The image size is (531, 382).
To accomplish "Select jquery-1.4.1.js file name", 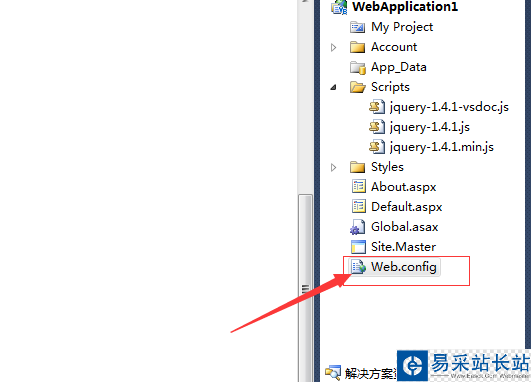I will click(x=430, y=127).
